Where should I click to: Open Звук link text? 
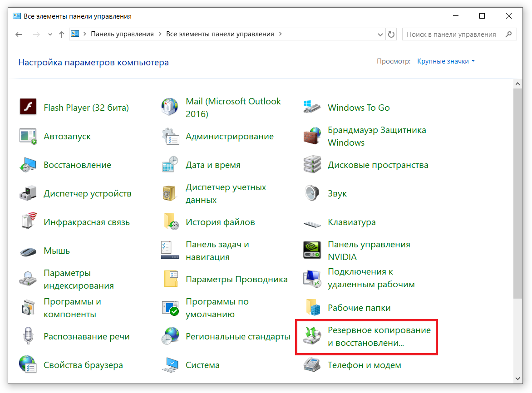pos(337,194)
